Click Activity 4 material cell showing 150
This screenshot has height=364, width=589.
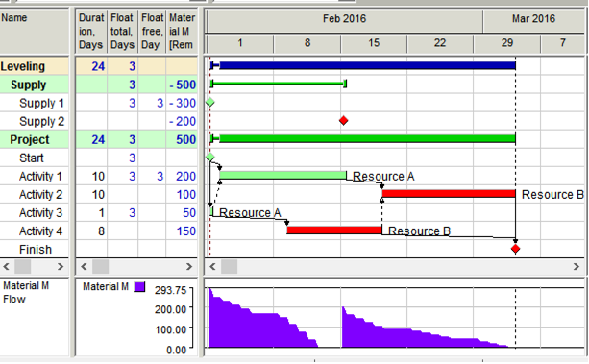coord(182,231)
